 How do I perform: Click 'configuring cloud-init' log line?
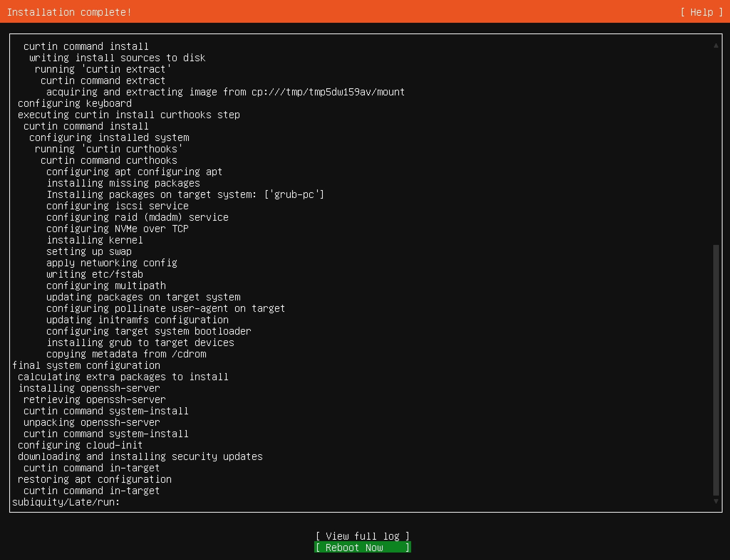click(80, 445)
